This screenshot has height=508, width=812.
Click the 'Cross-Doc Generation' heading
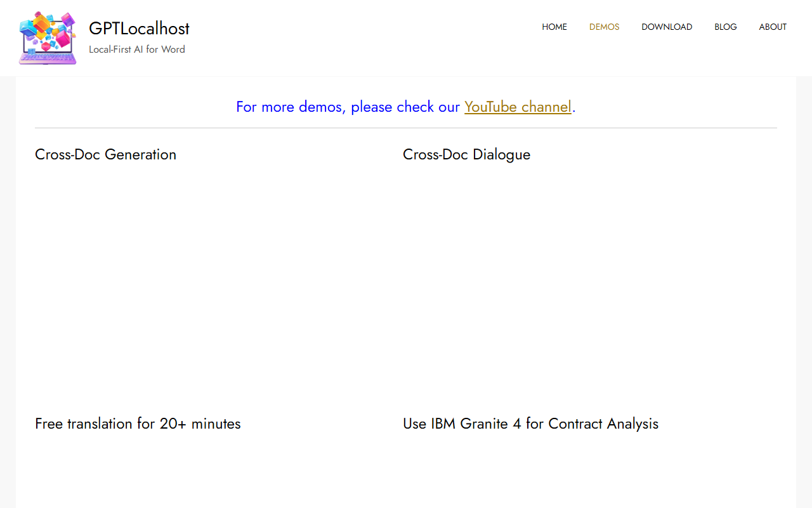point(105,154)
